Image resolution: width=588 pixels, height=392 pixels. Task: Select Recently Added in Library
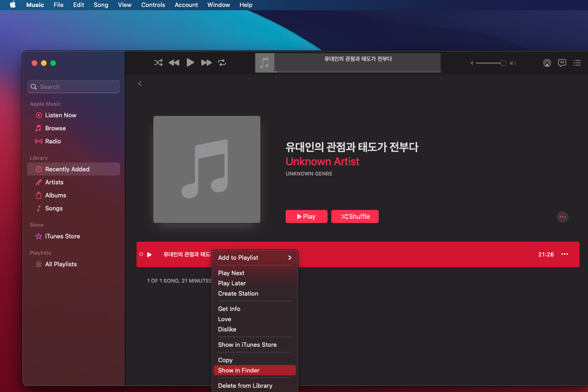click(74, 169)
